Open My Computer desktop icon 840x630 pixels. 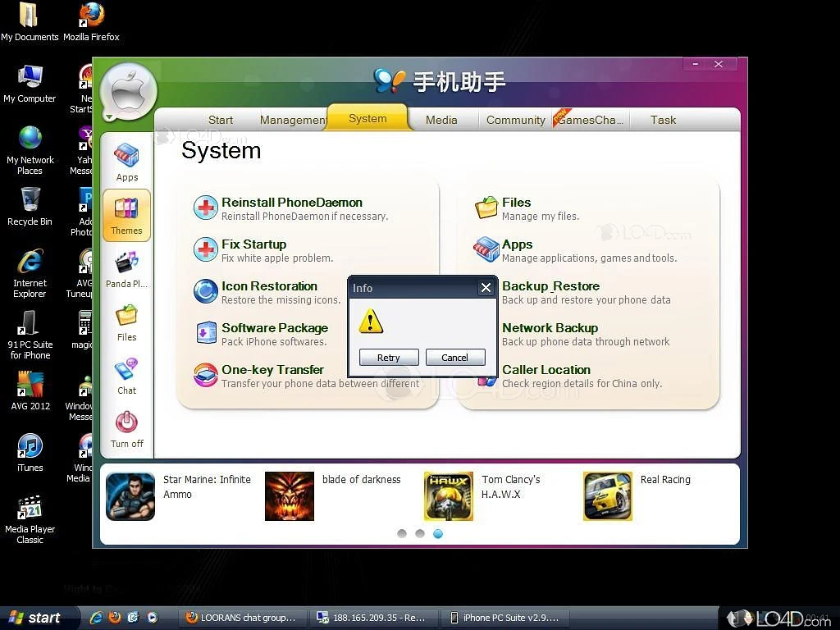pos(30,84)
